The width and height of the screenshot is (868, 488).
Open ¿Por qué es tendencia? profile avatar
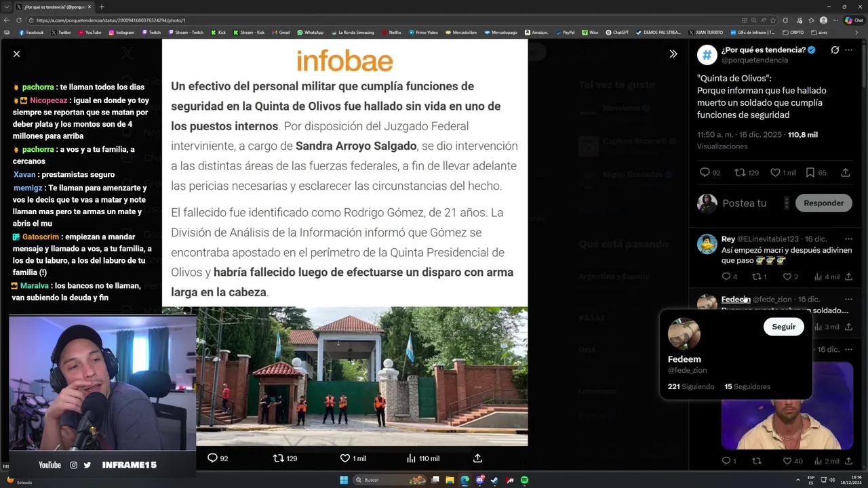707,55
